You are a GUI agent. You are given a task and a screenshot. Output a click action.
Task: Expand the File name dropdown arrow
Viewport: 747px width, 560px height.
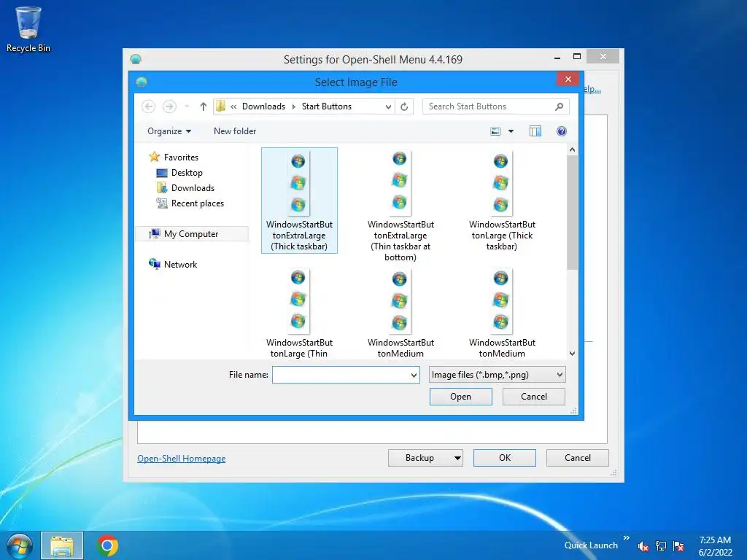tap(414, 376)
